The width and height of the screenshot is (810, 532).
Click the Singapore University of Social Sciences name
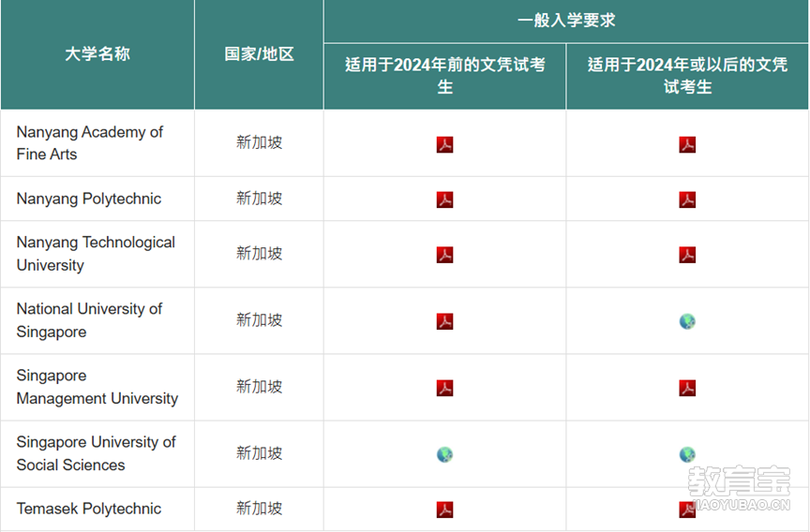pyautogui.click(x=96, y=453)
